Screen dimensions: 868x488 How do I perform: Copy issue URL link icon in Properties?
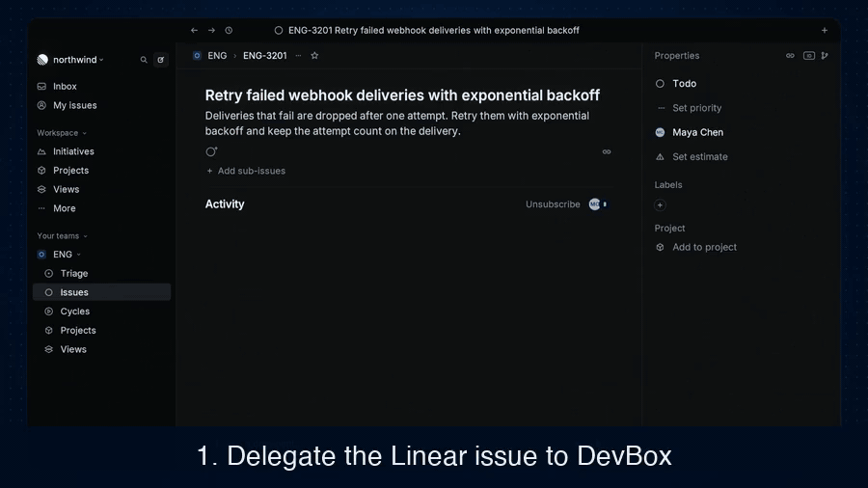790,56
